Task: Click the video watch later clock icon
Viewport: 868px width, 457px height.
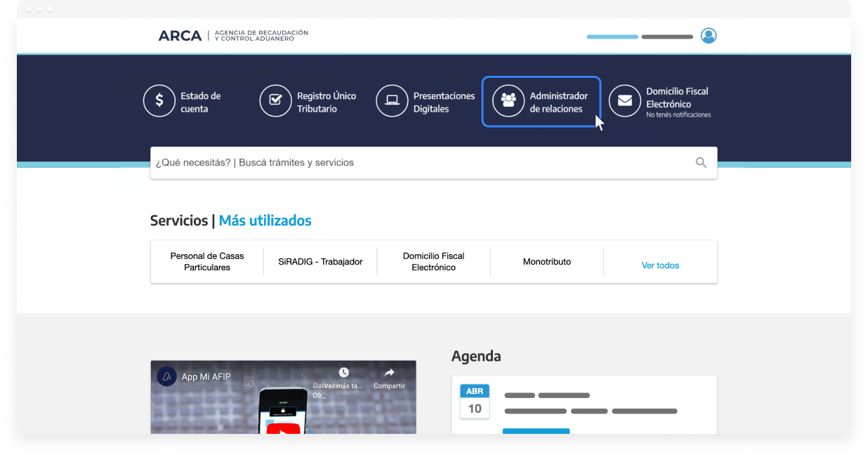Action: point(343,373)
